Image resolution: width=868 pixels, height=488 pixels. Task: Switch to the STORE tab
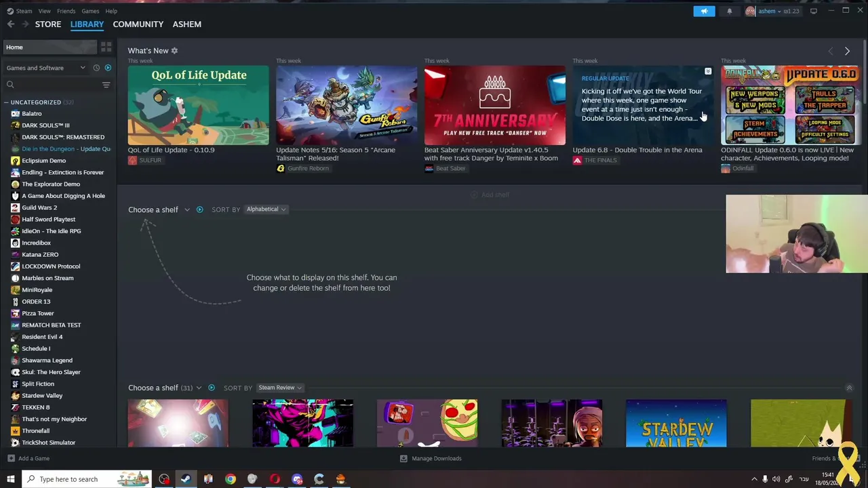[x=48, y=24]
